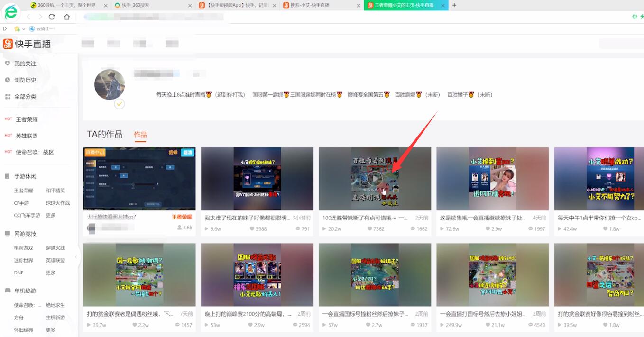Go forward with the browser forward arrow

(40, 17)
